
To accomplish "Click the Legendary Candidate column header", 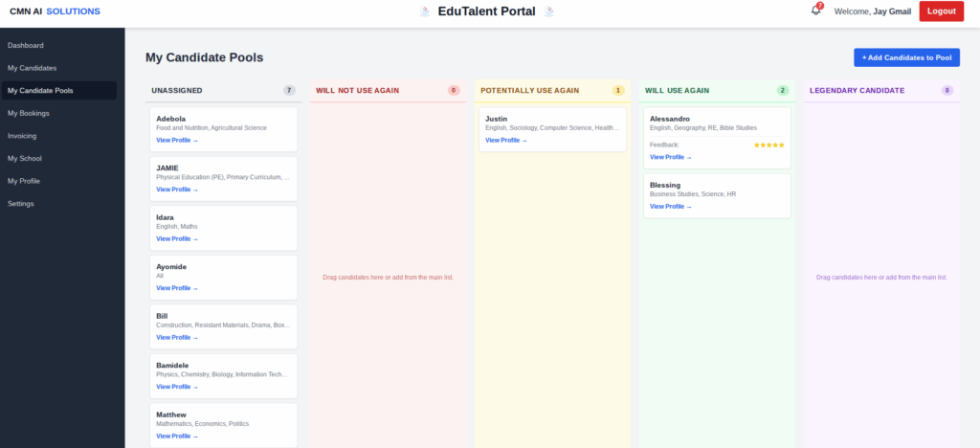I will 857,90.
